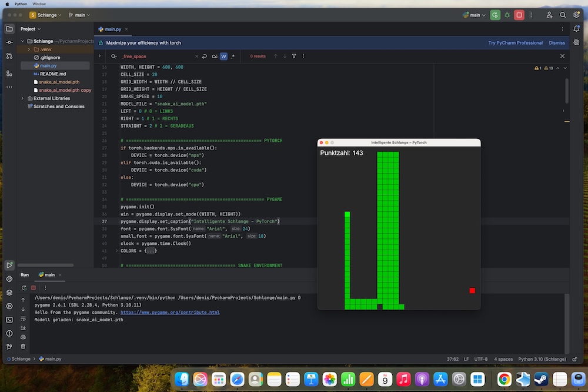Expand replace field chevron in search bar
This screenshot has width=588, height=392.
tap(99, 56)
